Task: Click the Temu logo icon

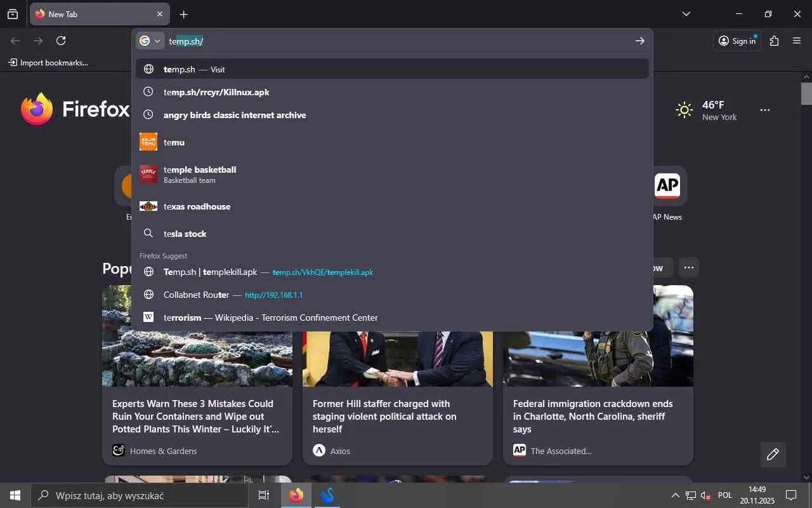Action: pyautogui.click(x=148, y=142)
